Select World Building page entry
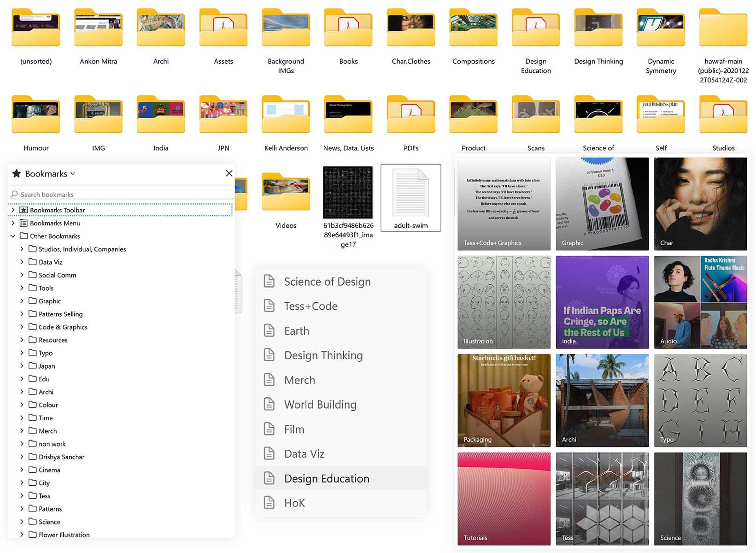 click(x=320, y=405)
